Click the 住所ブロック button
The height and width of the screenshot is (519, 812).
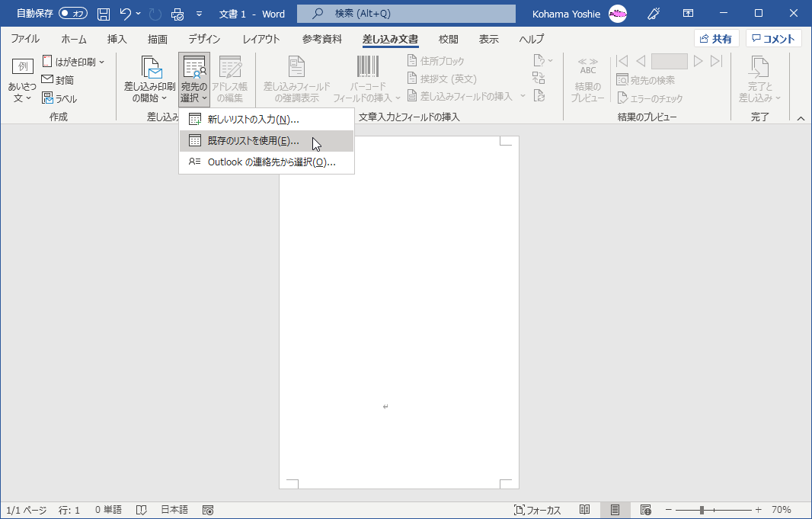(436, 61)
